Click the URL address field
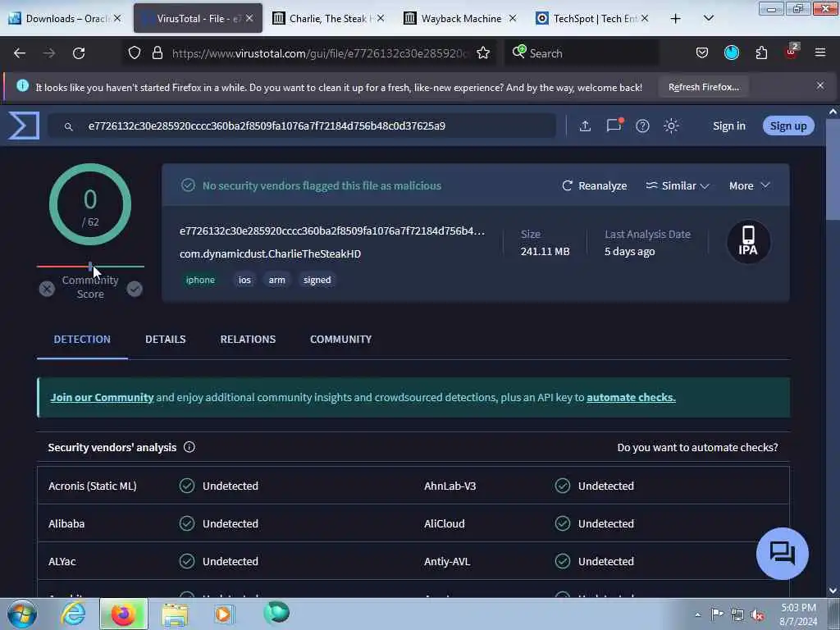The image size is (840, 630). click(x=320, y=53)
